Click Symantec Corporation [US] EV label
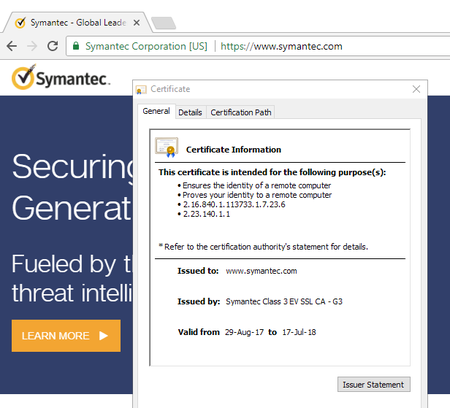 [146, 46]
